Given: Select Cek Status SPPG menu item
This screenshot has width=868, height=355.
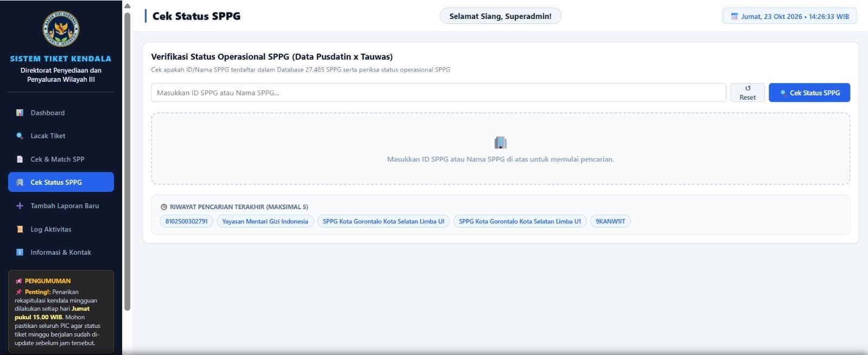Looking at the screenshot, I should [61, 182].
